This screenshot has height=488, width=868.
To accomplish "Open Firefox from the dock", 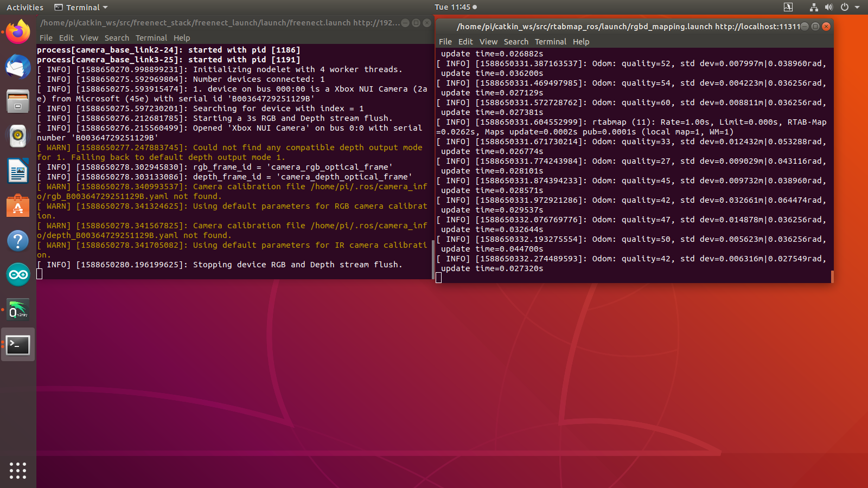I will [x=18, y=31].
